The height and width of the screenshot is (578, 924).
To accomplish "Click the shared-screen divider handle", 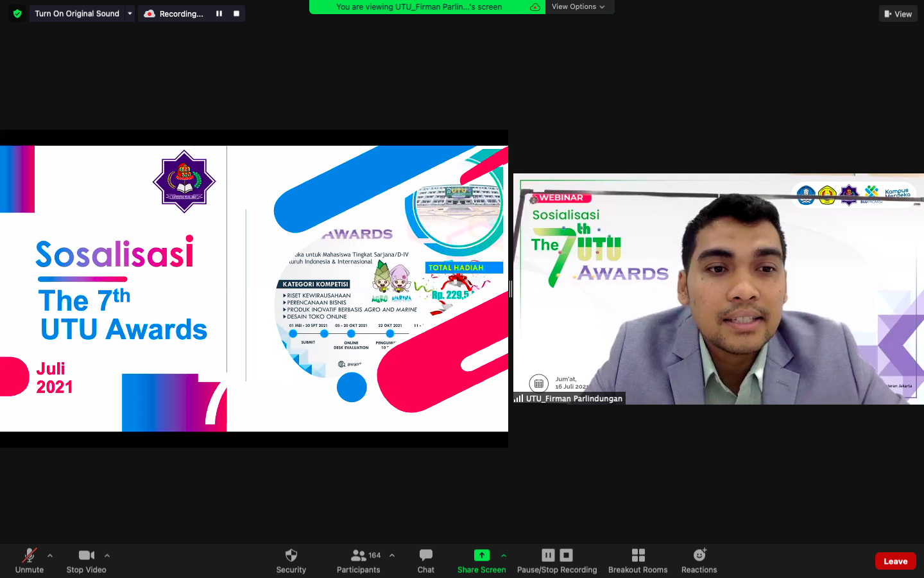I will click(x=511, y=289).
